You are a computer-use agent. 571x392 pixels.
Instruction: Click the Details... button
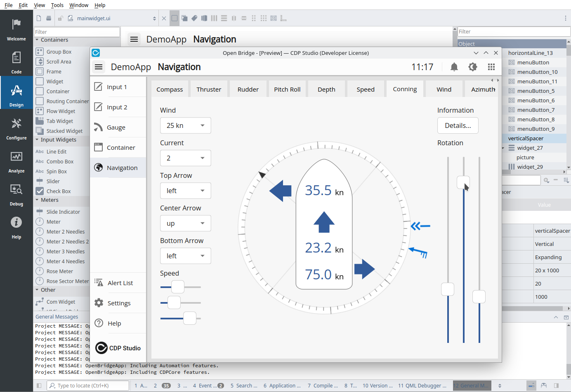click(458, 125)
